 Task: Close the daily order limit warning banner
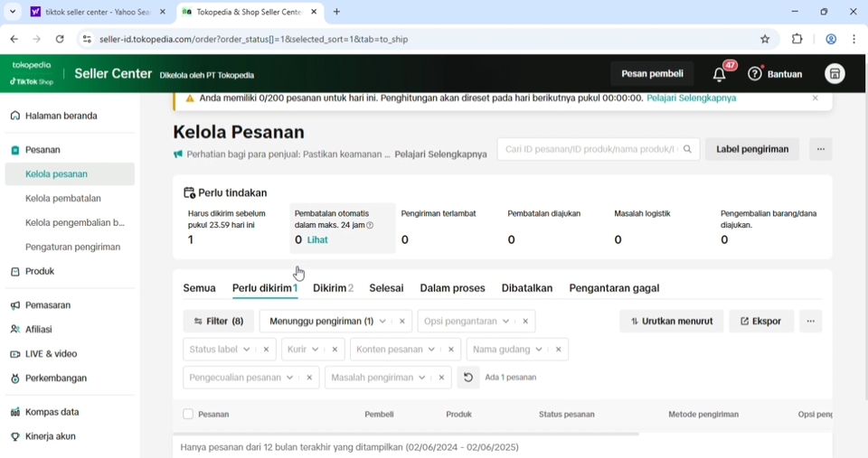coord(815,98)
